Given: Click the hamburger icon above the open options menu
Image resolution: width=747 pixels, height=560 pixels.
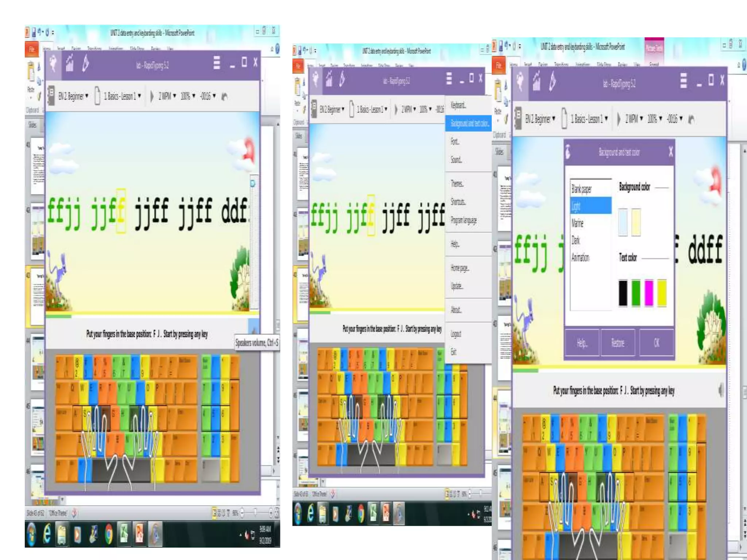Looking at the screenshot, I should coord(449,78).
